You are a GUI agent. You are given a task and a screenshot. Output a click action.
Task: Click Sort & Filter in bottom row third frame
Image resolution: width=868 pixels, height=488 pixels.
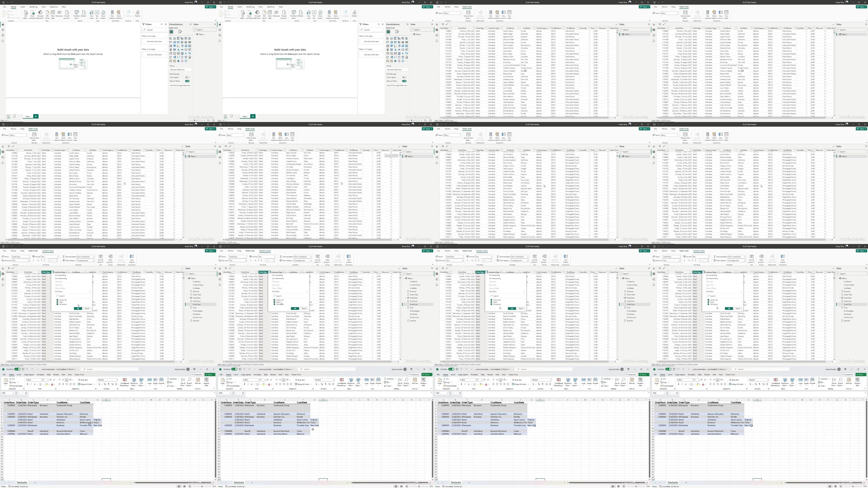[x=617, y=382]
